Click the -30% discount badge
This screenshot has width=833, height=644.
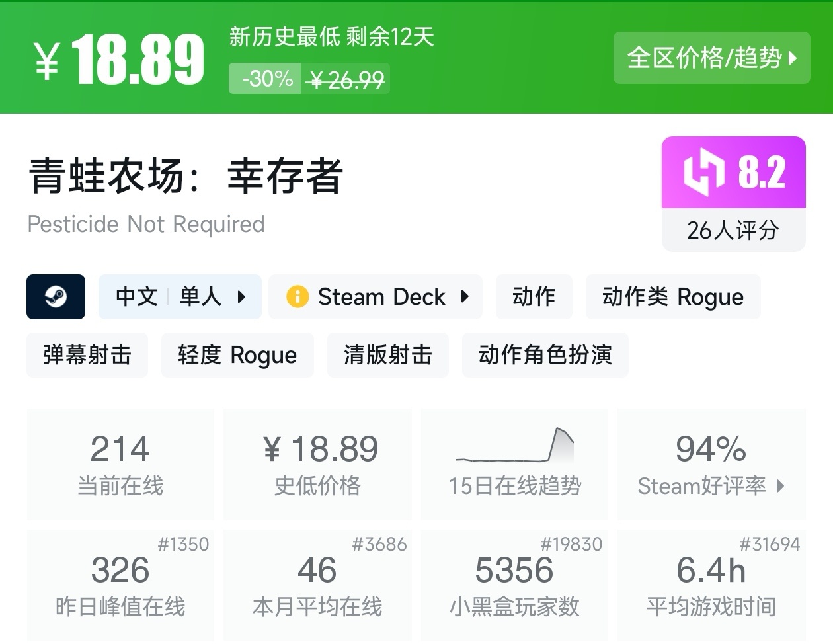click(264, 78)
